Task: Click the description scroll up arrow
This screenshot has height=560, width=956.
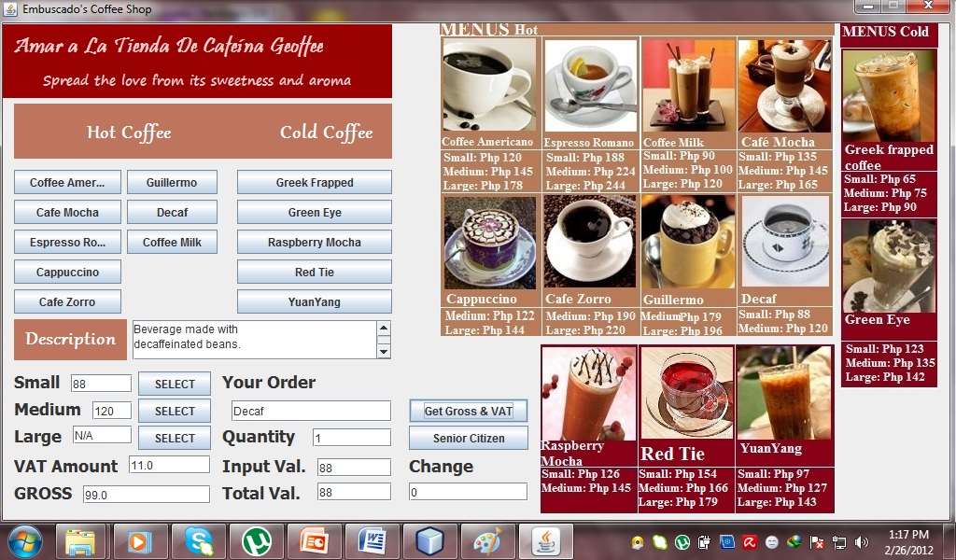Action: point(384,328)
